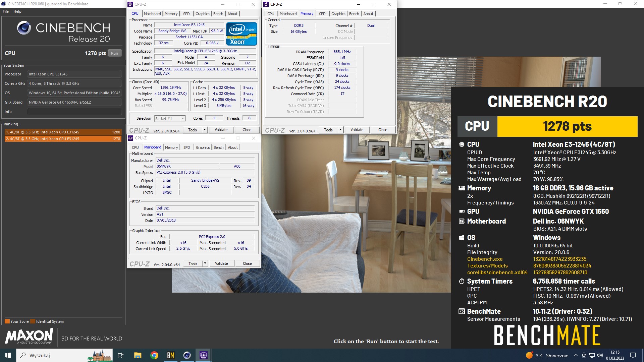Viewport: 644px width, 362px height.
Task: Click the Memory CPU-Z window title icon
Action: point(266,4)
